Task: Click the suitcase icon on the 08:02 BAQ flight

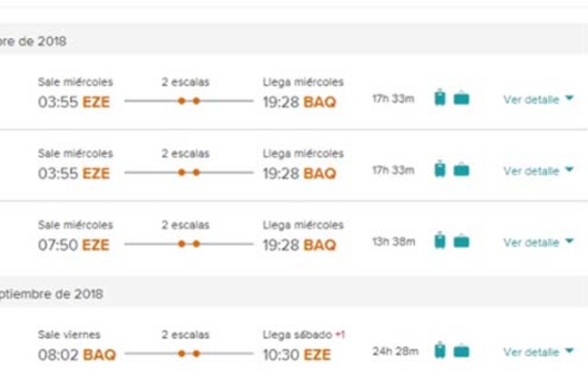Action: tap(440, 351)
